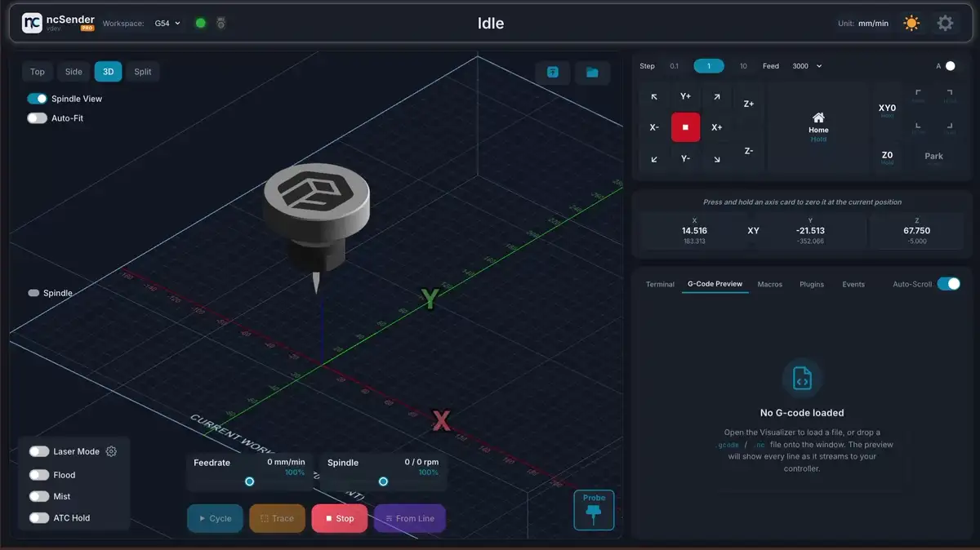
Task: Open the Workspace G54 dropdown
Action: pos(167,24)
